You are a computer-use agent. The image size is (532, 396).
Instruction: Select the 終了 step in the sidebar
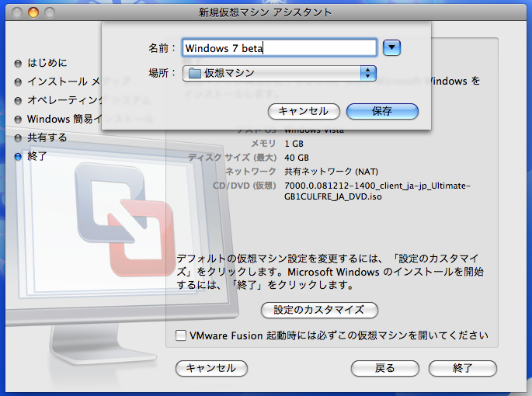(x=31, y=156)
